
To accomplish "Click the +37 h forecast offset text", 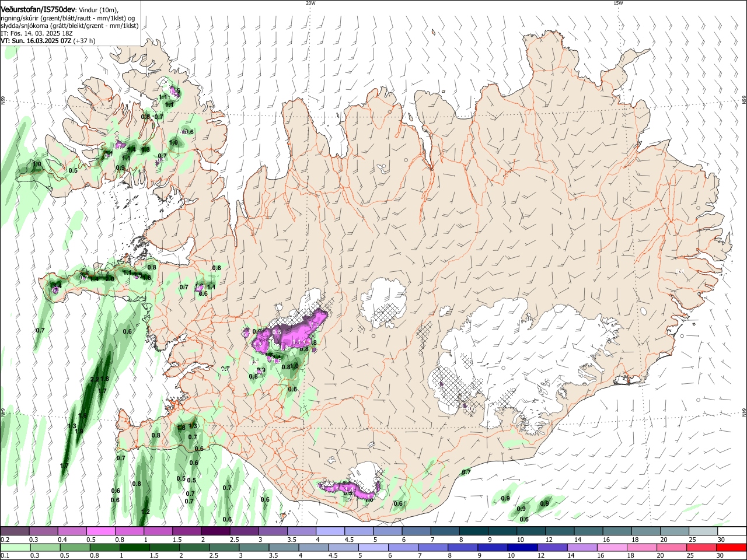I will click(85, 41).
